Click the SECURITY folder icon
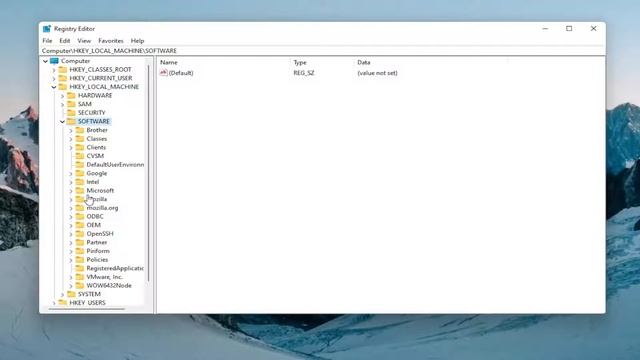640x360 pixels. point(71,112)
